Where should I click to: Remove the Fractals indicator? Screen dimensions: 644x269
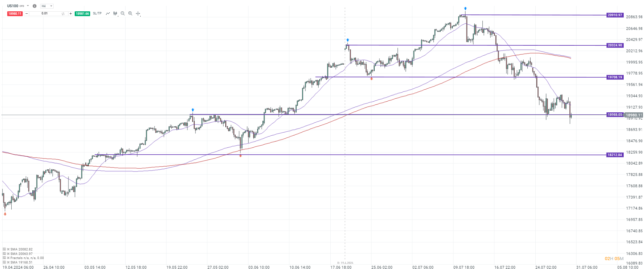pyautogui.click(x=8, y=258)
